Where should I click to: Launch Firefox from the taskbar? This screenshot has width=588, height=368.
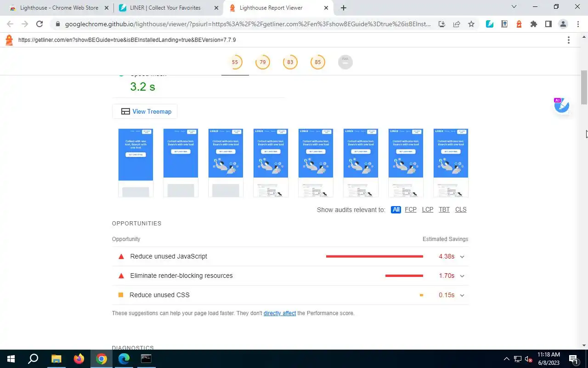(x=79, y=359)
